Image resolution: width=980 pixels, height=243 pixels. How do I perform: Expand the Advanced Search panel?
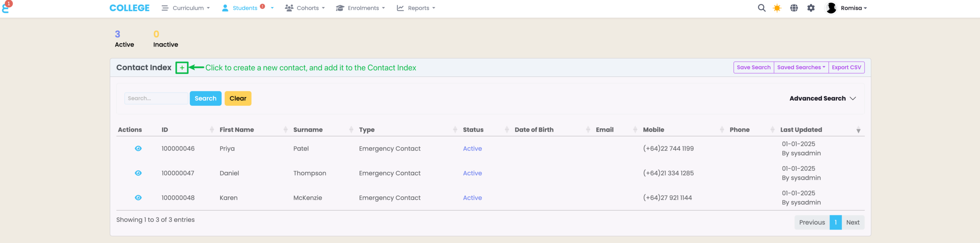click(822, 99)
